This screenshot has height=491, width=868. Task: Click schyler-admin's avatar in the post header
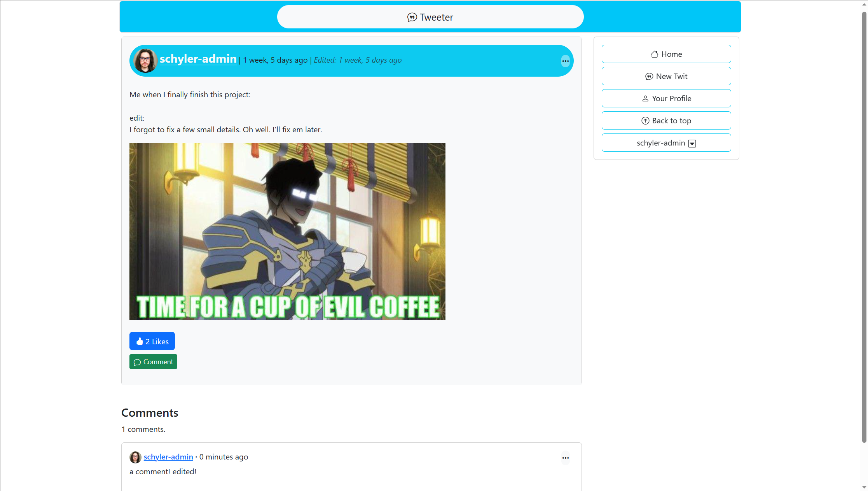(x=145, y=60)
